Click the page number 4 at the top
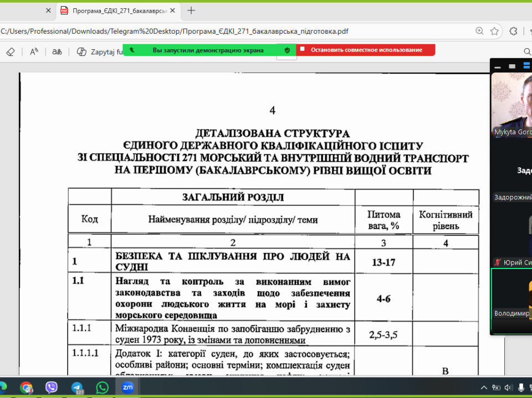532x398 pixels. coord(273,110)
